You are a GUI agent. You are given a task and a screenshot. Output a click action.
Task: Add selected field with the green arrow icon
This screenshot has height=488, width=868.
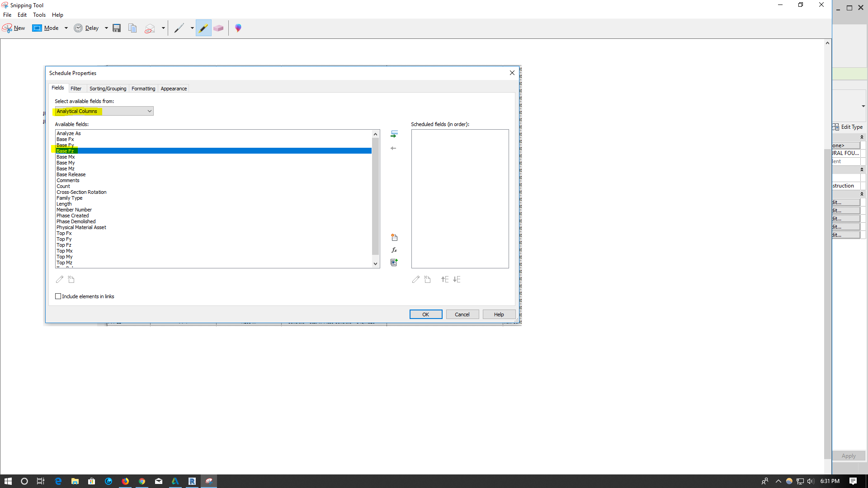coord(394,134)
